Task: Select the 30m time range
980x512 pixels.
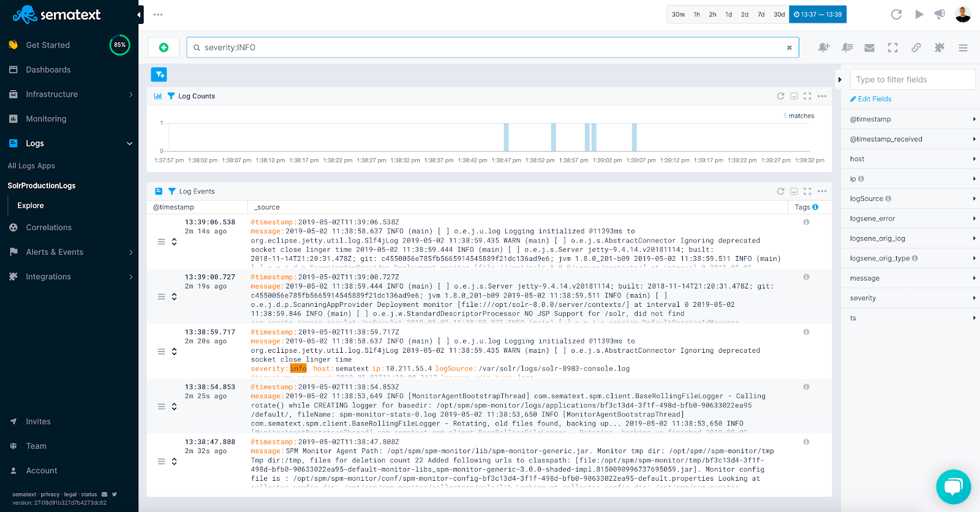Action: [678, 15]
